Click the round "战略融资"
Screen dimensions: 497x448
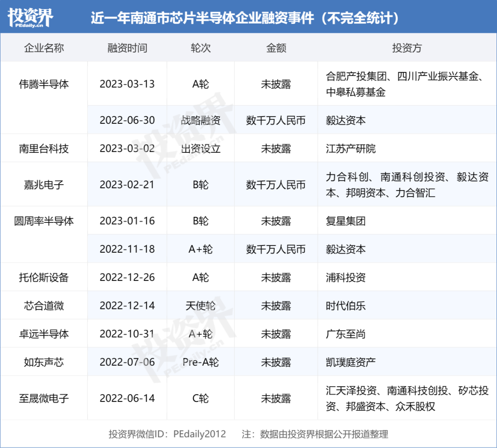point(201,120)
